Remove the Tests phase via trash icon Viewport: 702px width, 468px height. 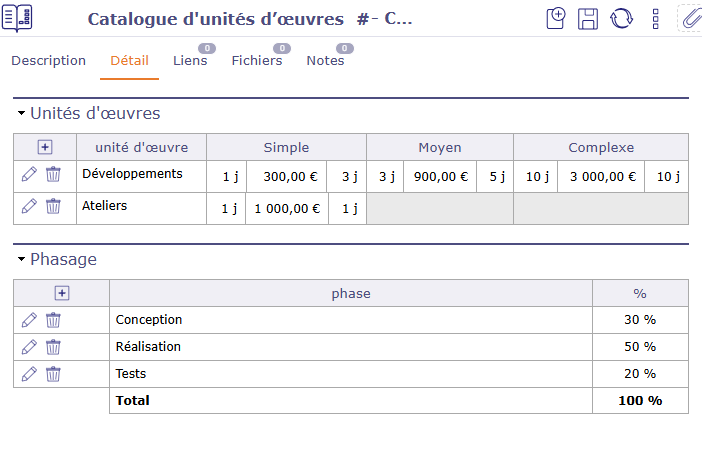[x=53, y=374]
